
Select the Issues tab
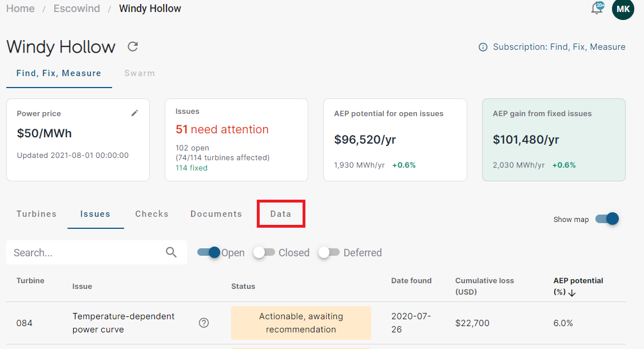[x=96, y=214]
